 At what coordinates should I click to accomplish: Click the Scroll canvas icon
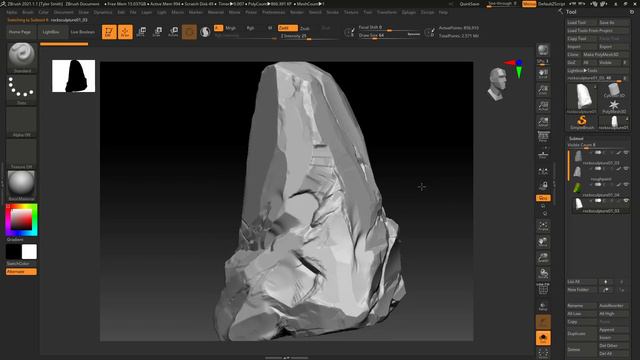point(543,73)
